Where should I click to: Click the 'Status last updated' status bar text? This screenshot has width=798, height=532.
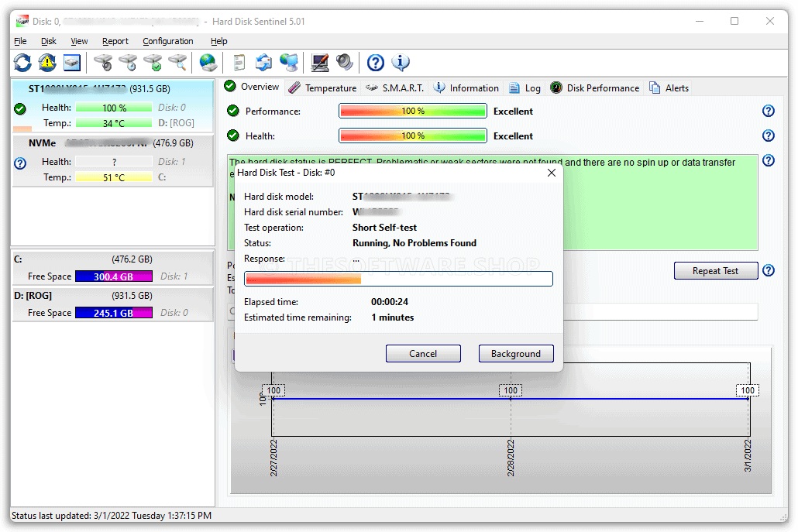click(112, 515)
